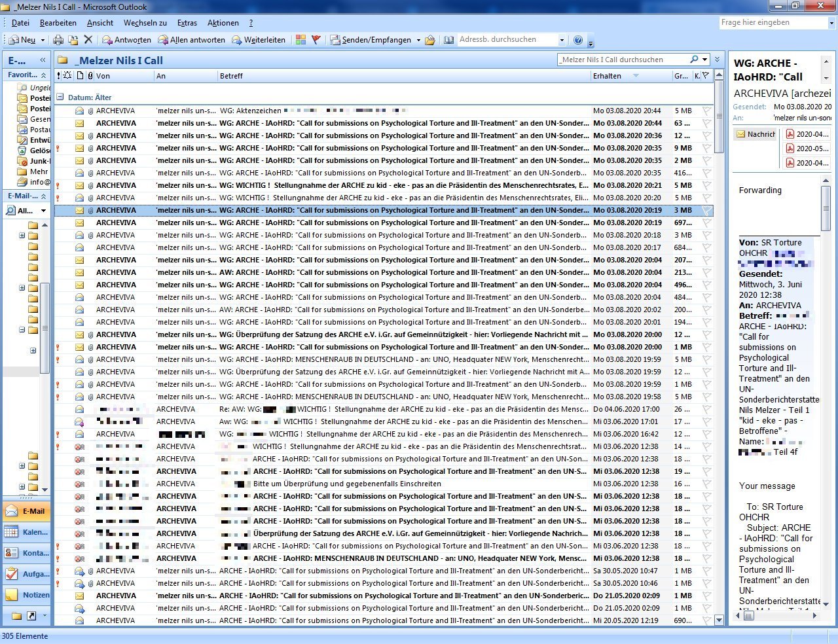Click the blue Help question mark icon
The width and height of the screenshot is (838, 644).
578,40
